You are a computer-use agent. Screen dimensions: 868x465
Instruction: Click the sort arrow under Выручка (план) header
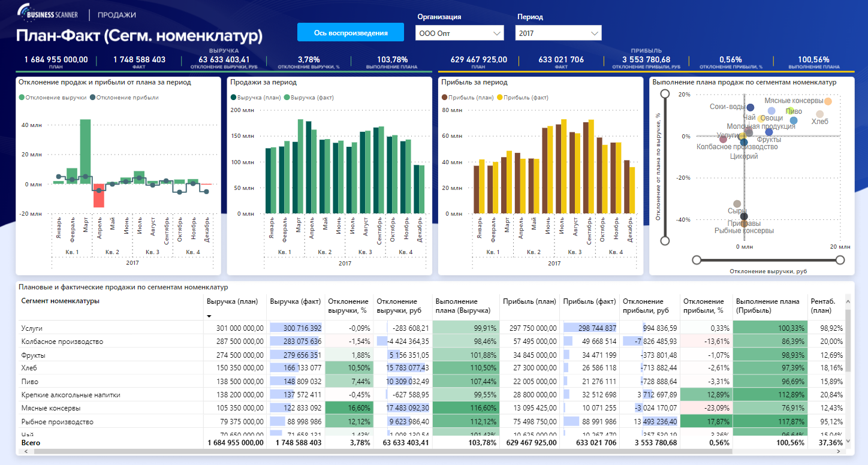(209, 316)
